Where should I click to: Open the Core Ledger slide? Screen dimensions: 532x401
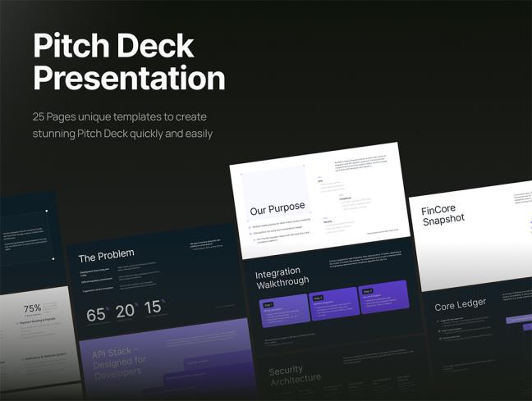point(460,303)
